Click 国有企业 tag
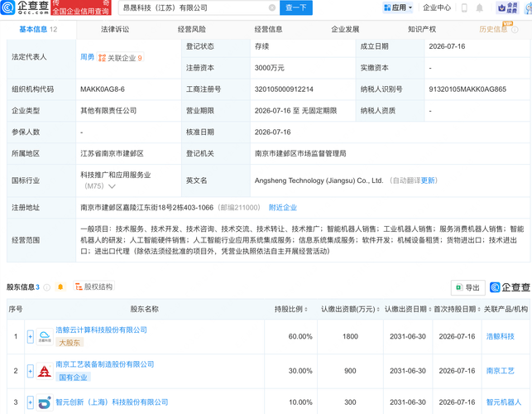The height and width of the screenshot is (414, 532). click(73, 378)
